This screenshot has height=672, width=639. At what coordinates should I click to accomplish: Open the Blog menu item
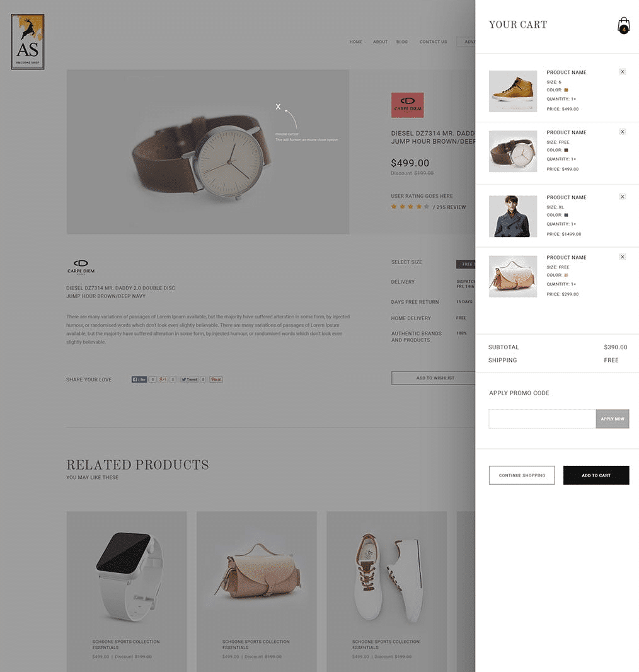coord(401,42)
